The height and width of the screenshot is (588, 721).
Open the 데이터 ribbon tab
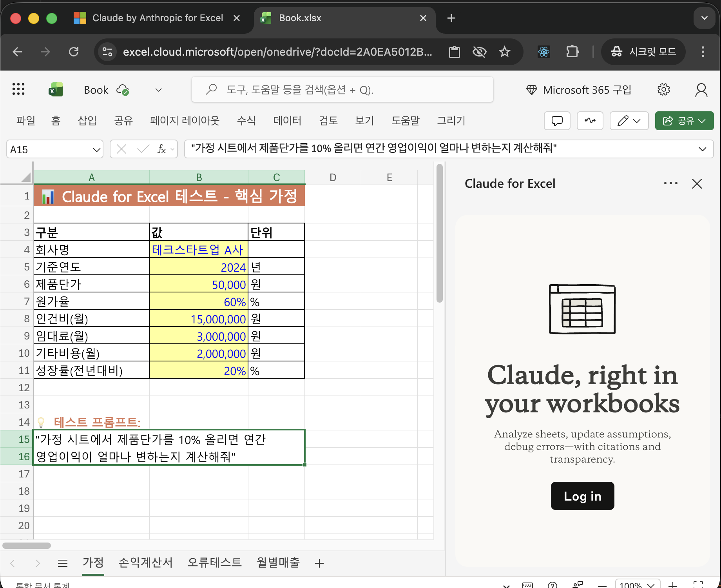pos(287,120)
